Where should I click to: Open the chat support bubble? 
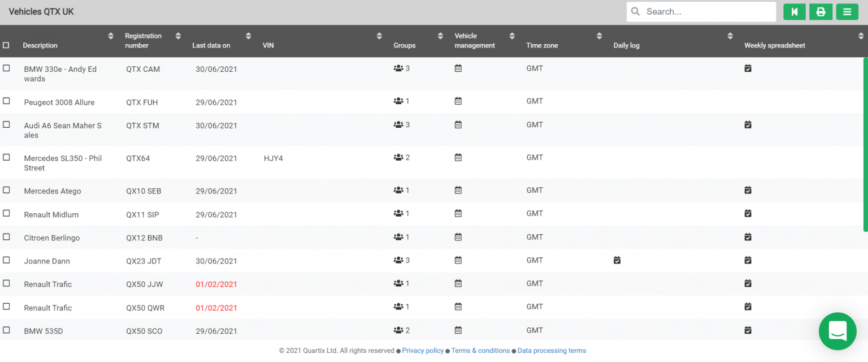(837, 331)
